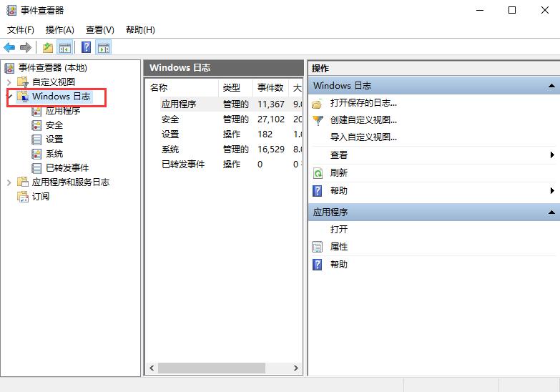Image resolution: width=560 pixels, height=392 pixels.
Task: Select 安全 log in the tree
Action: click(54, 125)
